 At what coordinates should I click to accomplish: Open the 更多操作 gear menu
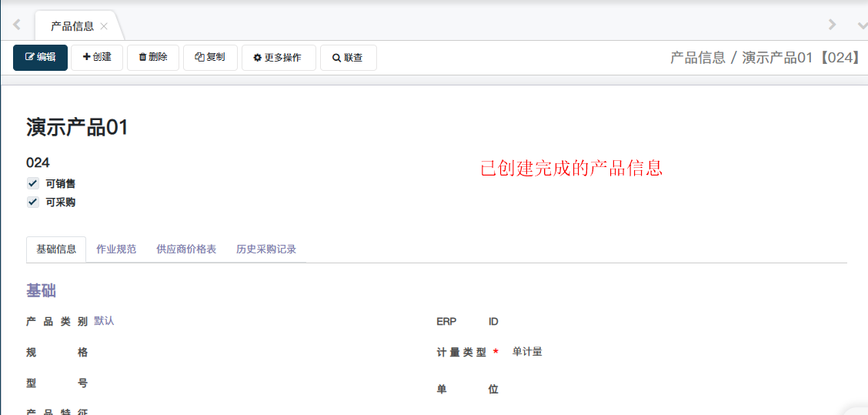click(279, 58)
